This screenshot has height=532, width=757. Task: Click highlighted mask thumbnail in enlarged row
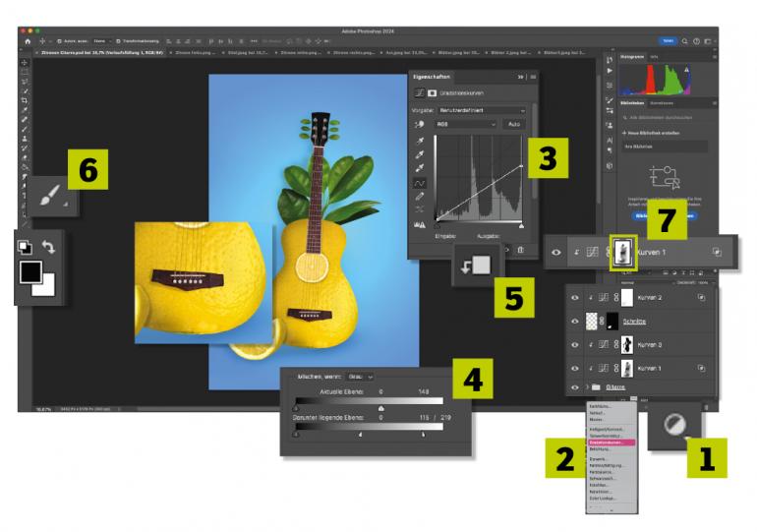(622, 252)
